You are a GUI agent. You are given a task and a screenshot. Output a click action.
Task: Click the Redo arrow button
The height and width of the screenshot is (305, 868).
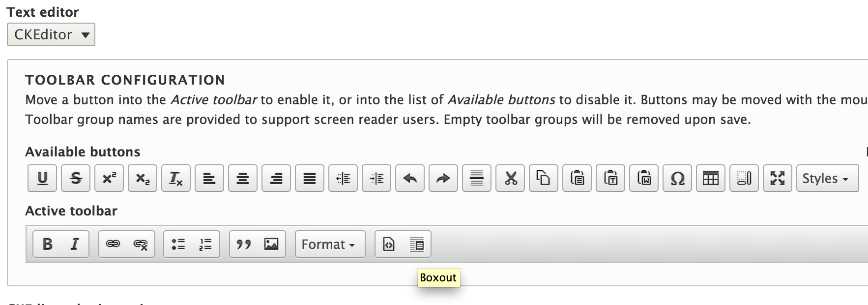pos(443,178)
